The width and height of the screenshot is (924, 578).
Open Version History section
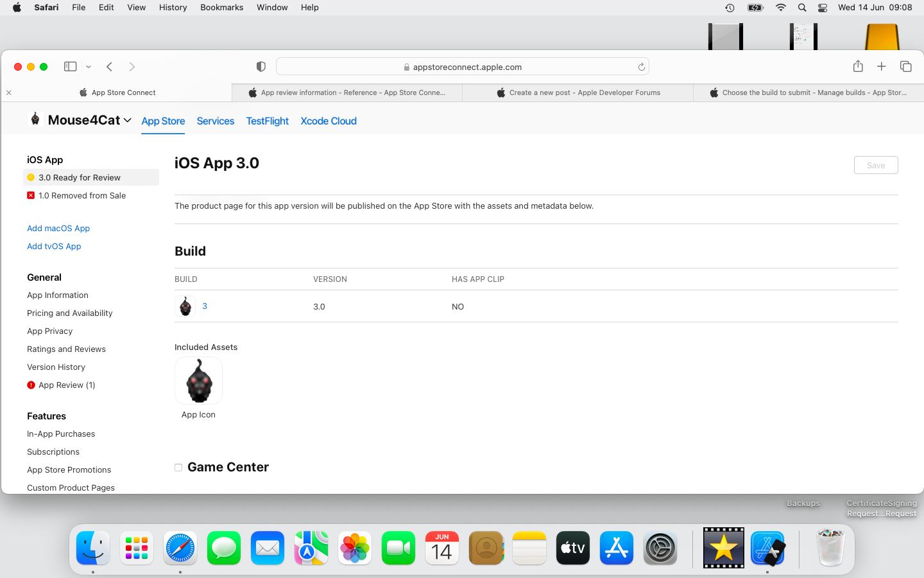point(56,367)
